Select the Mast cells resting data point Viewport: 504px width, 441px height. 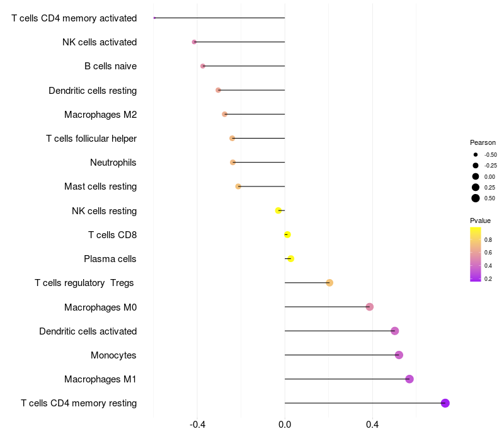pyautogui.click(x=238, y=186)
